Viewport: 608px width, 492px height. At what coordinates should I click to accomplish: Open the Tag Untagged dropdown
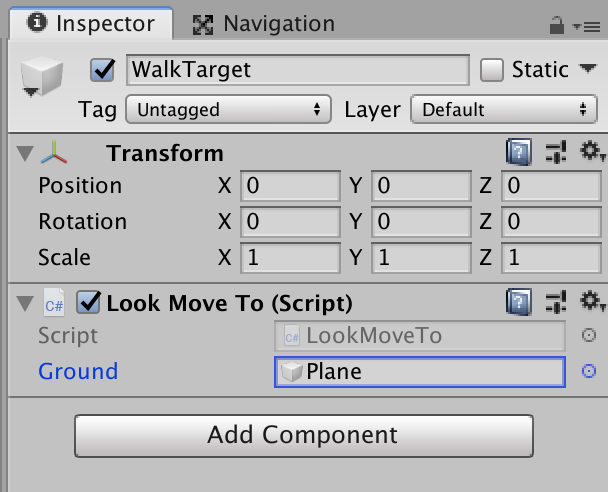tap(228, 109)
